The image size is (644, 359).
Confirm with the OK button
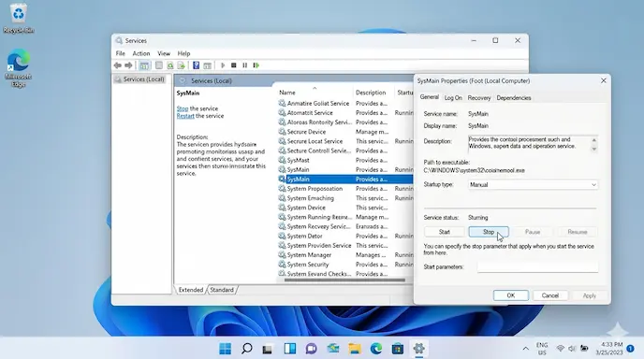tap(510, 295)
